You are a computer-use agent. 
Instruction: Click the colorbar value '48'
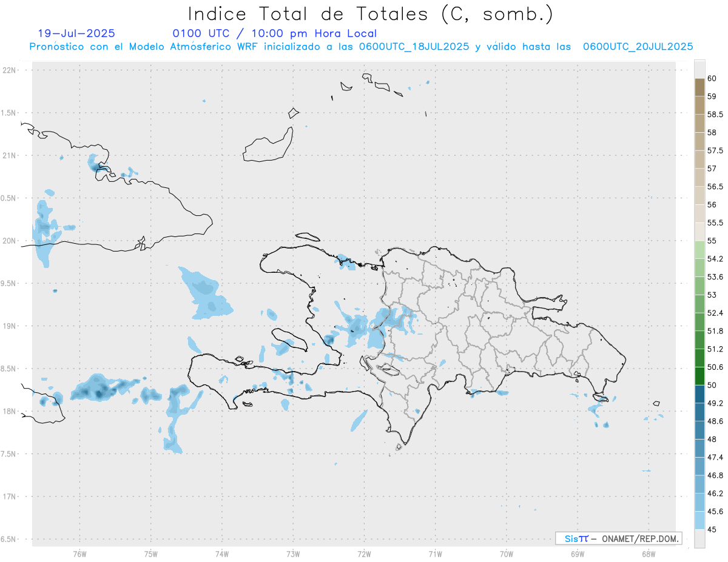coord(712,440)
